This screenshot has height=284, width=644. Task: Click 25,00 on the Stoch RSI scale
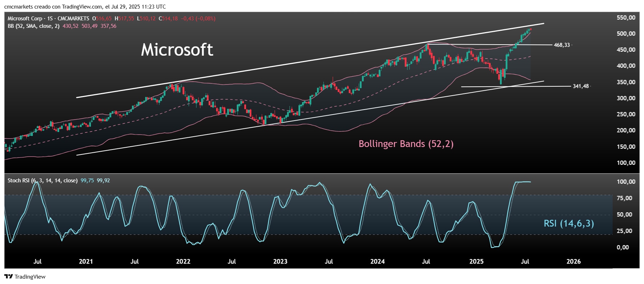pos(624,231)
